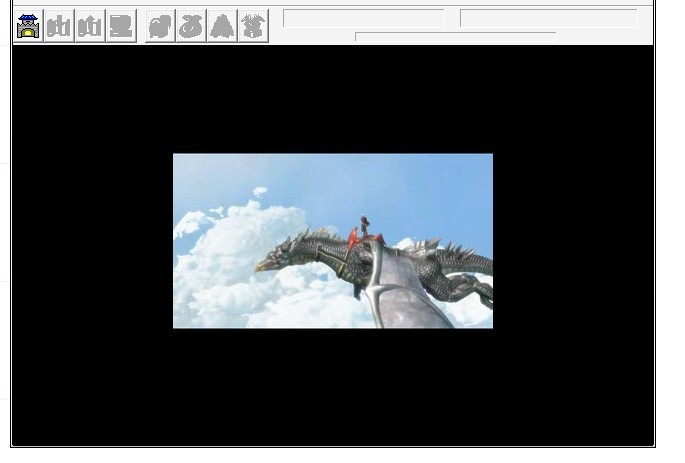Click the empty status field at the top right
The width and height of the screenshot is (685, 463).
click(548, 18)
